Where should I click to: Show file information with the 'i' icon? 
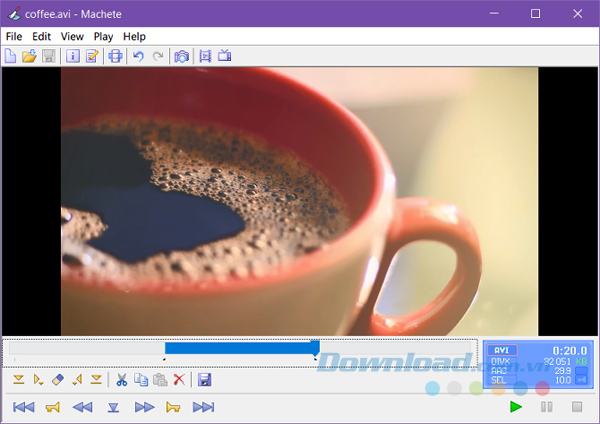point(73,56)
